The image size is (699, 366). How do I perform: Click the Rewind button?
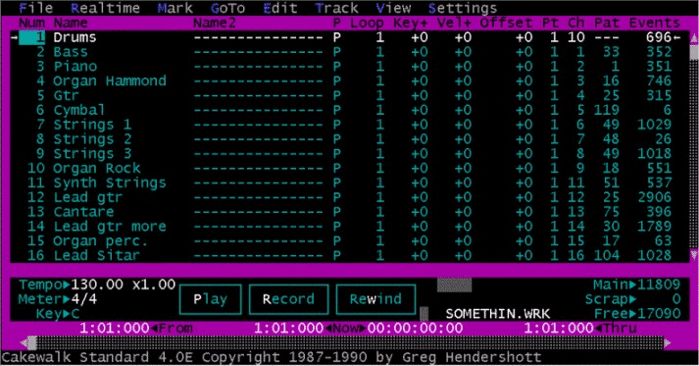[375, 299]
